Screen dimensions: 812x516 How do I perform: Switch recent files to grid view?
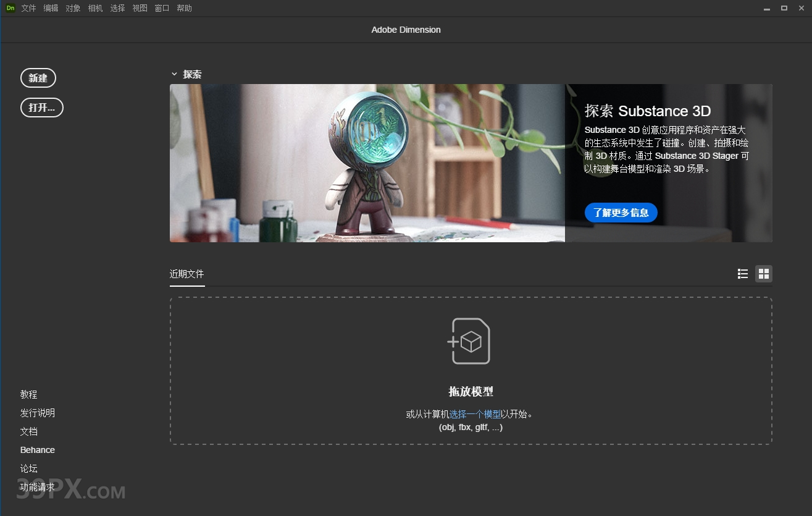[x=764, y=274]
